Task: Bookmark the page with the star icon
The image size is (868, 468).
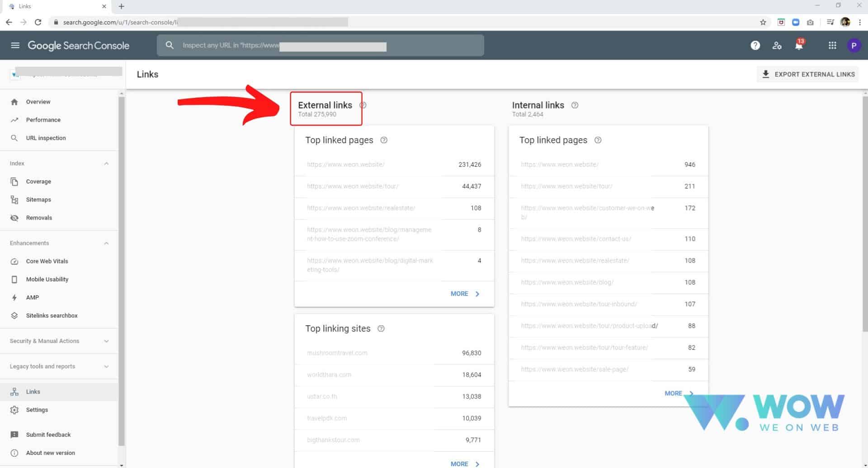Action: [x=763, y=22]
